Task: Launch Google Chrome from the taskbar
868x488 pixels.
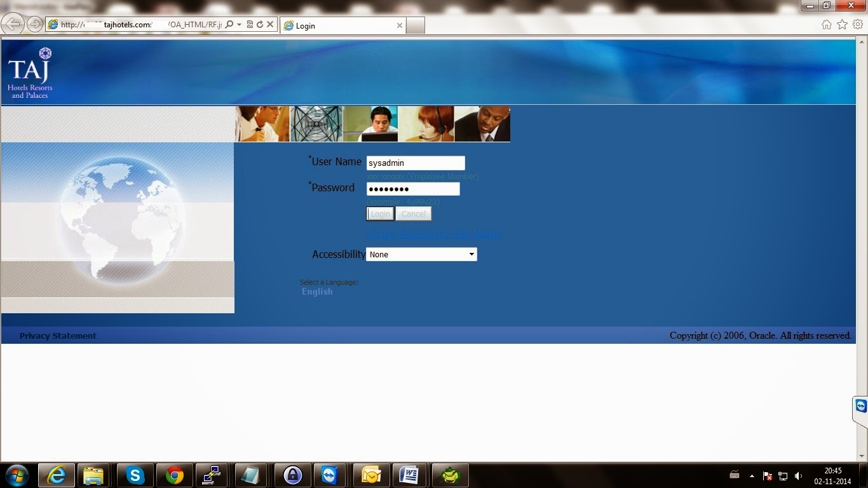Action: point(174,475)
